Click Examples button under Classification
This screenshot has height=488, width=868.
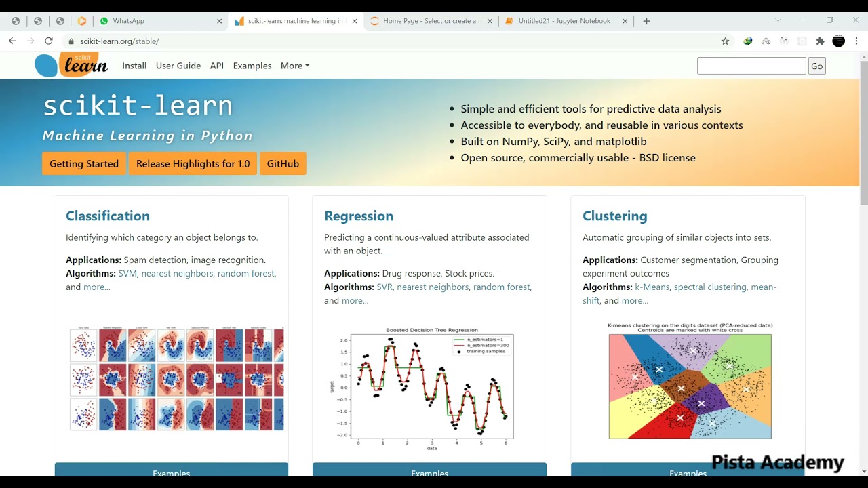coord(172,470)
